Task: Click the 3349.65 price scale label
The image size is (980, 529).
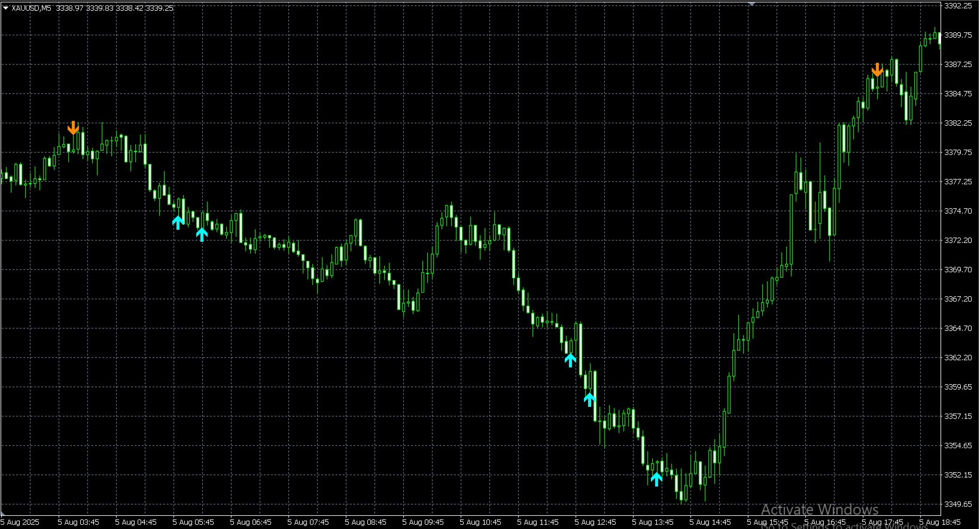Action: (x=958, y=504)
